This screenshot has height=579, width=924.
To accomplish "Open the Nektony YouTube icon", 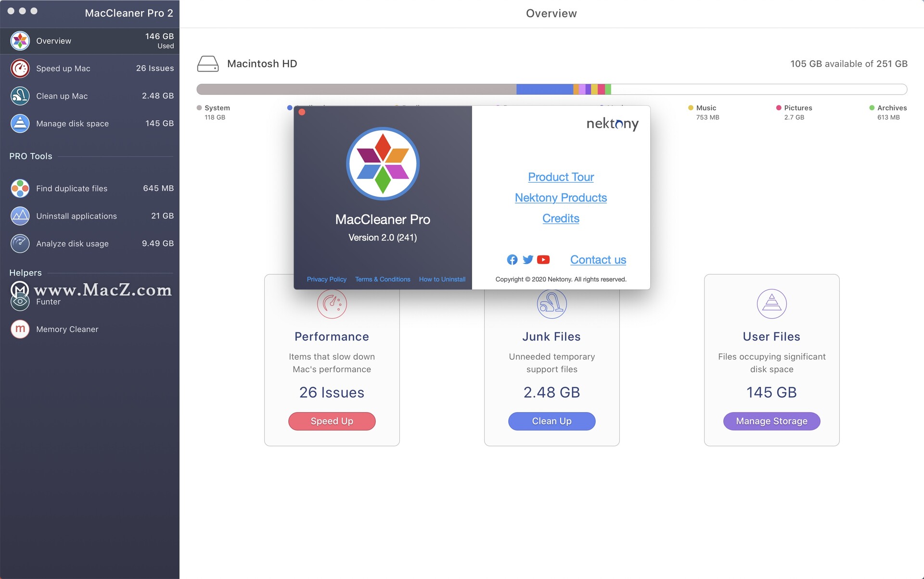I will point(543,260).
